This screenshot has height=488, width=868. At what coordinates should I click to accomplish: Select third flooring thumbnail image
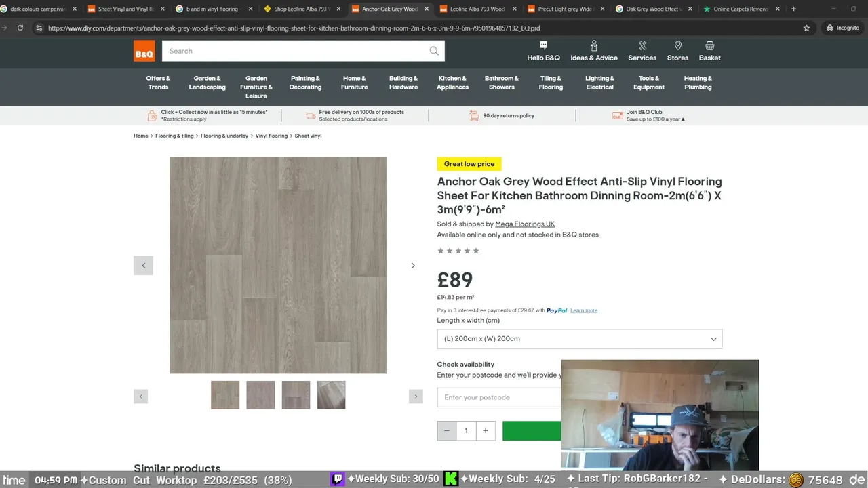coord(296,395)
